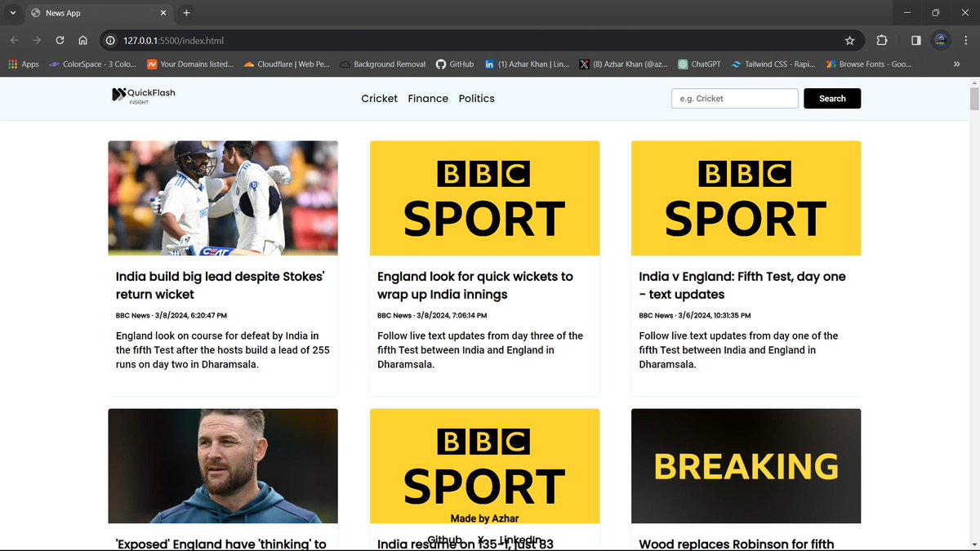Click the 'BBC News · 3/8/2024, 7:06:14 PM' source line
Viewport: 980px width, 551px height.
(x=432, y=315)
